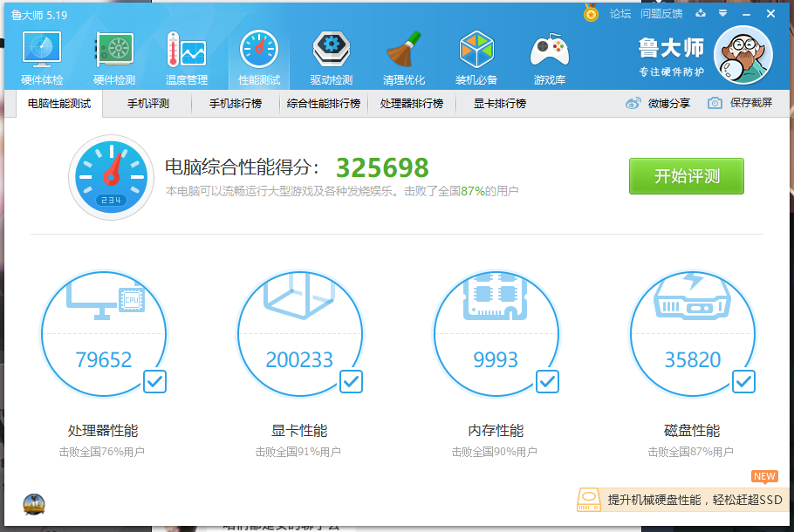The width and height of the screenshot is (794, 532).
Task: Open the 驱动检测 driver detection section
Action: (x=332, y=58)
